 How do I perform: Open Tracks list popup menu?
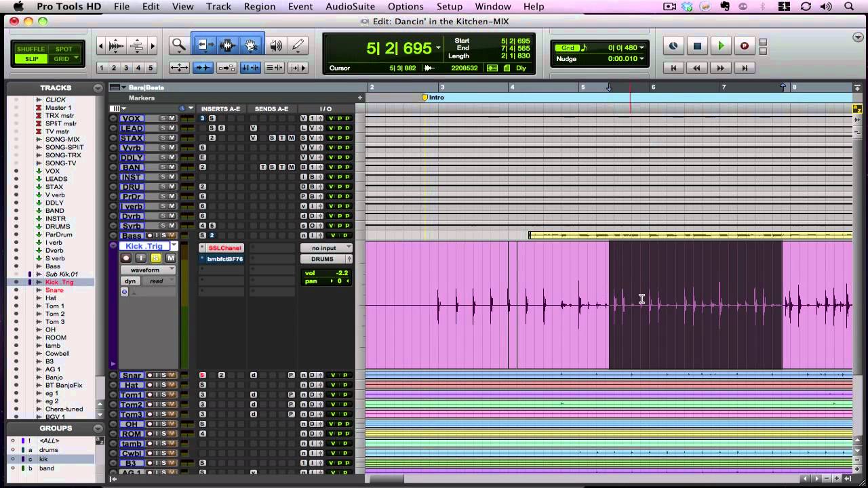(x=98, y=88)
